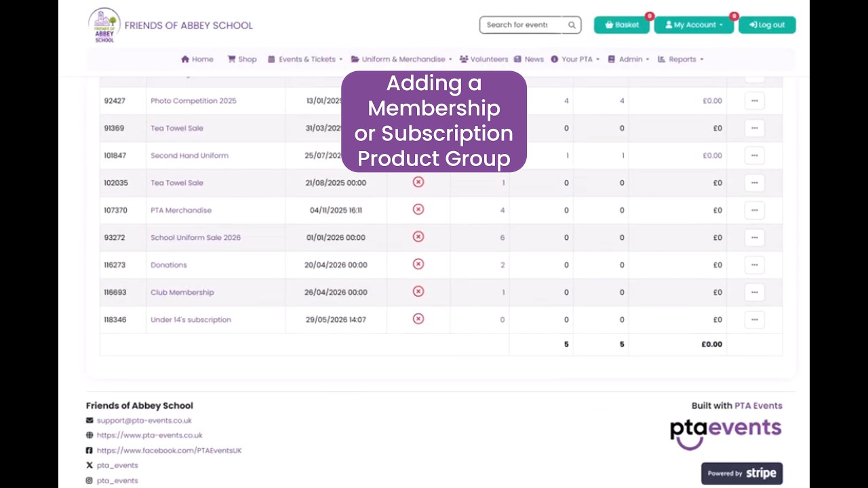Image resolution: width=868 pixels, height=488 pixels.
Task: Click the ptaevents footer logo
Action: click(726, 434)
